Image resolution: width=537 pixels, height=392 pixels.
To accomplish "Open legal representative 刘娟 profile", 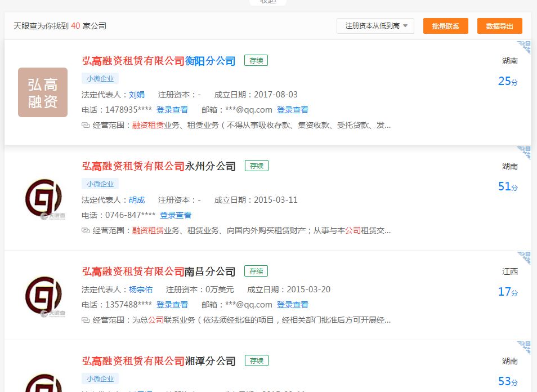I will click(x=137, y=95).
